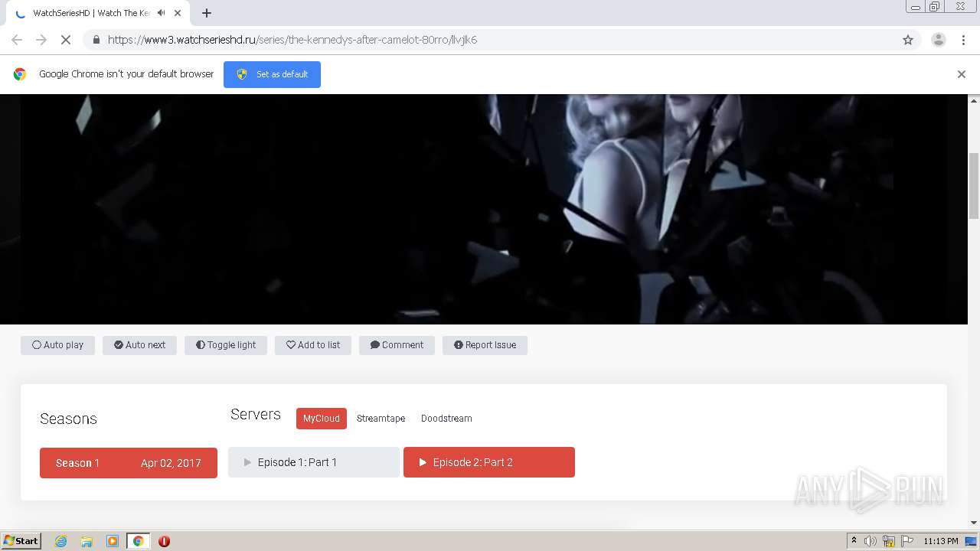Open a new browser tab
The height and width of the screenshot is (551, 980).
207,13
